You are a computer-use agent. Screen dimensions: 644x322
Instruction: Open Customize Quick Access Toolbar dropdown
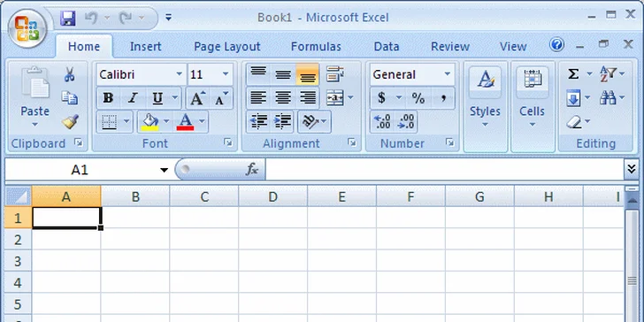(168, 18)
